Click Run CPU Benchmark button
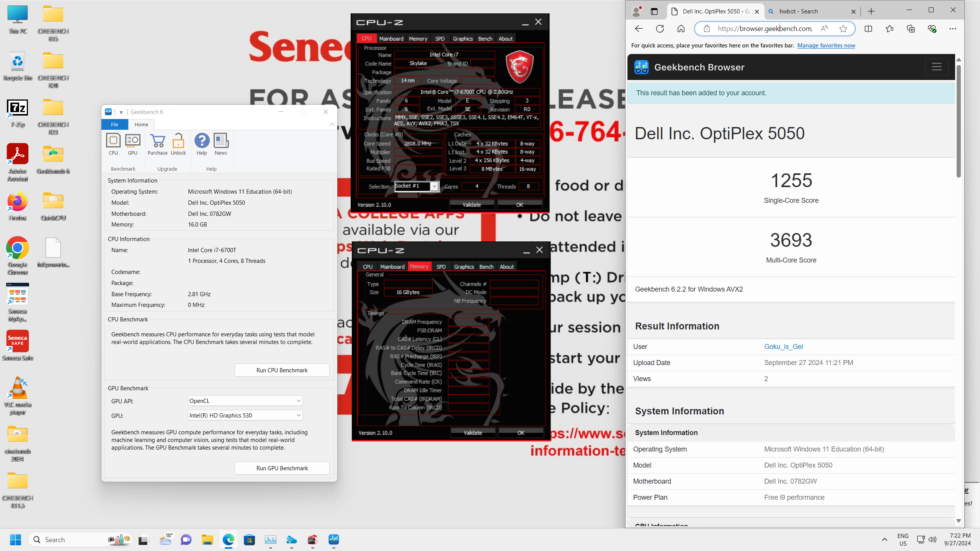The image size is (980, 551). pos(282,370)
